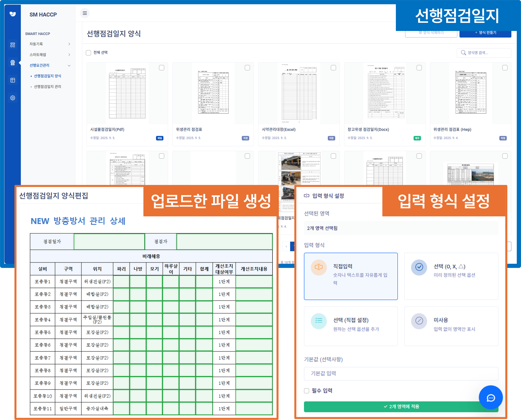Check the 위생관리 점검표 card checkbox
This screenshot has width=521, height=420.
(x=247, y=67)
